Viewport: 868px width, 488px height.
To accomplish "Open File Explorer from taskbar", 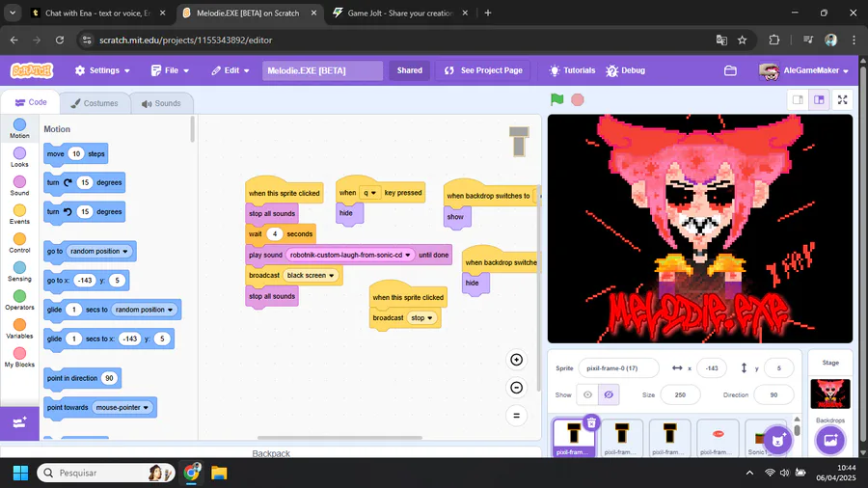I will point(219,474).
